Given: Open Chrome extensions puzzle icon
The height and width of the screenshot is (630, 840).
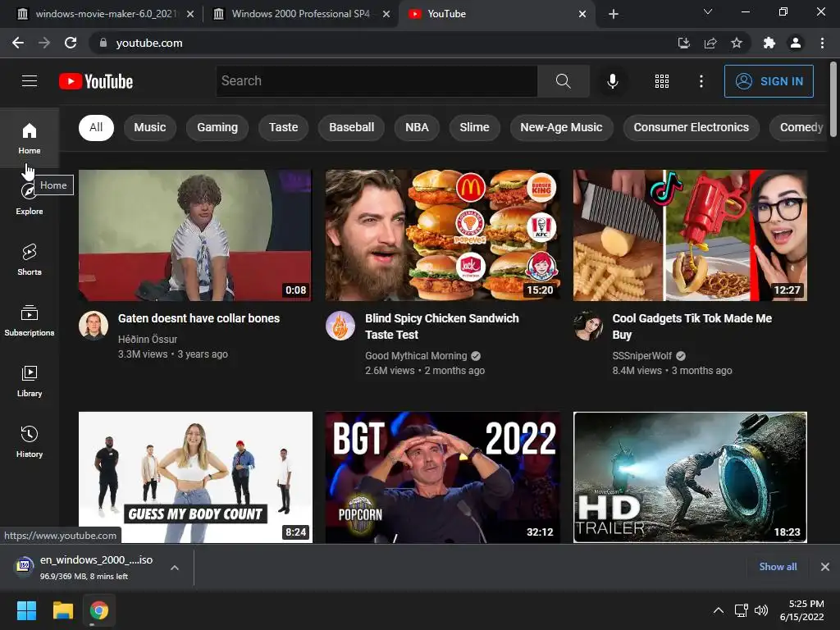Looking at the screenshot, I should pos(769,43).
